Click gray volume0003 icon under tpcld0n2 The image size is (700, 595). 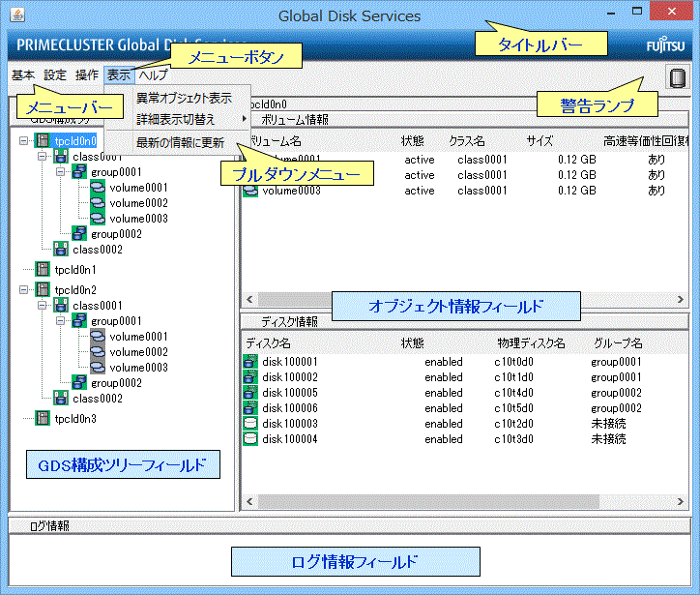click(98, 367)
